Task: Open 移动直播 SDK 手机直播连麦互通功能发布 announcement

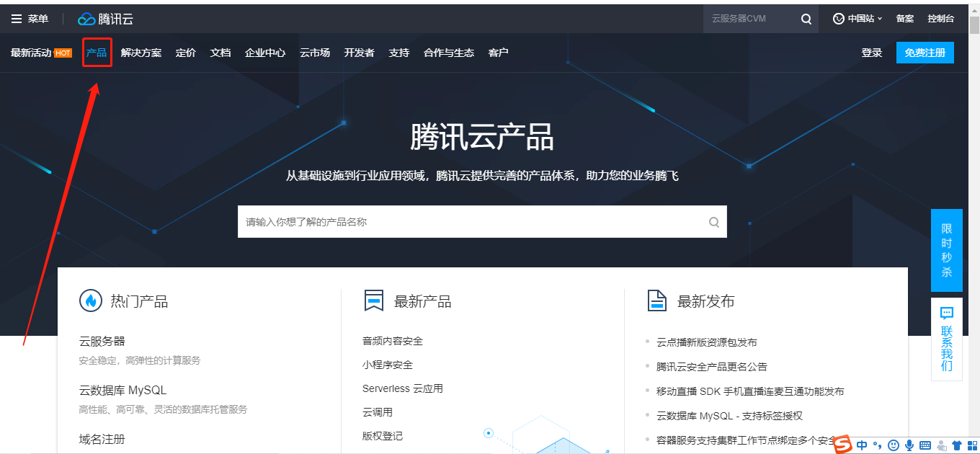Action: click(750, 391)
